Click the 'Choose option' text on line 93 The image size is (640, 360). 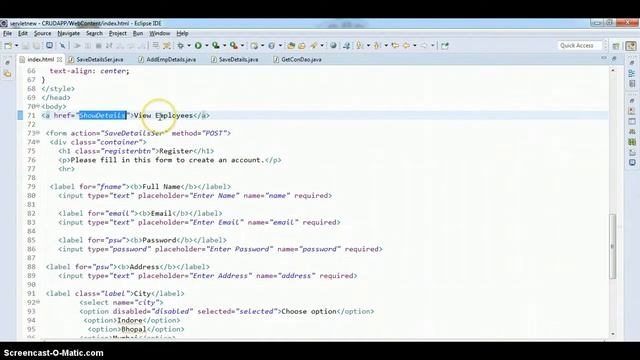coord(309,311)
